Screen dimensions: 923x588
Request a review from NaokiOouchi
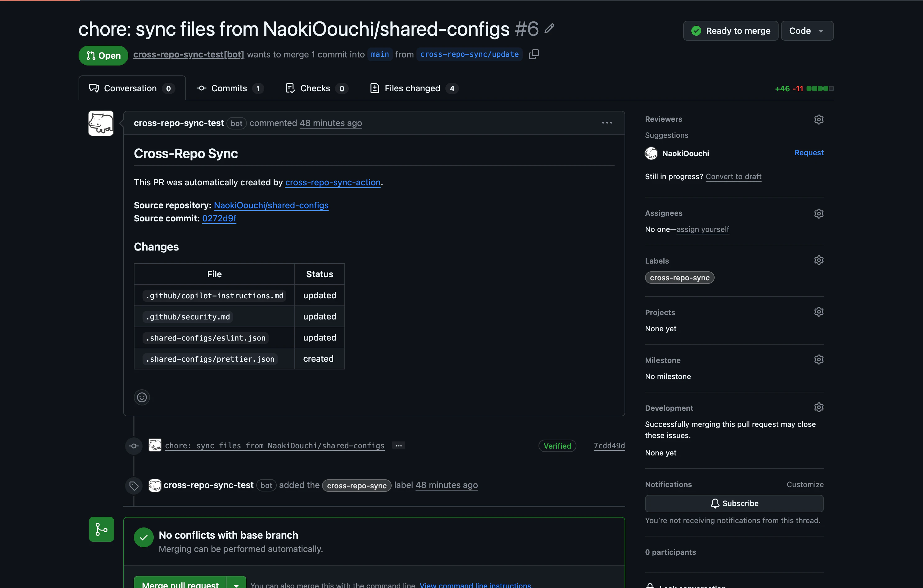[809, 152]
